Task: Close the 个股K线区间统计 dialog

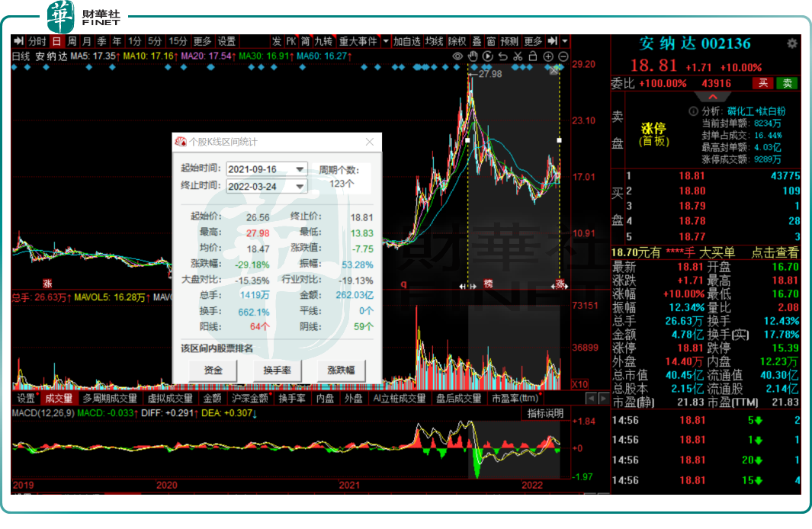Action: pyautogui.click(x=370, y=142)
